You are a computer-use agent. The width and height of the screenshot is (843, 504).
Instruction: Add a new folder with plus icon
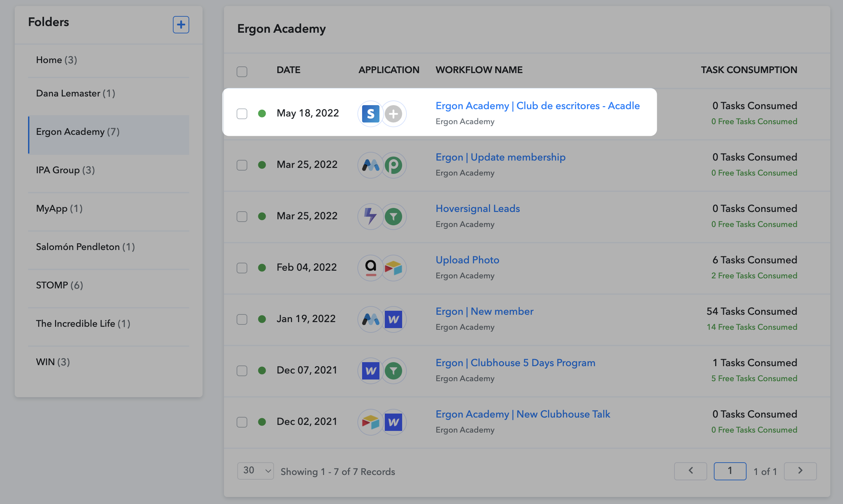click(181, 25)
